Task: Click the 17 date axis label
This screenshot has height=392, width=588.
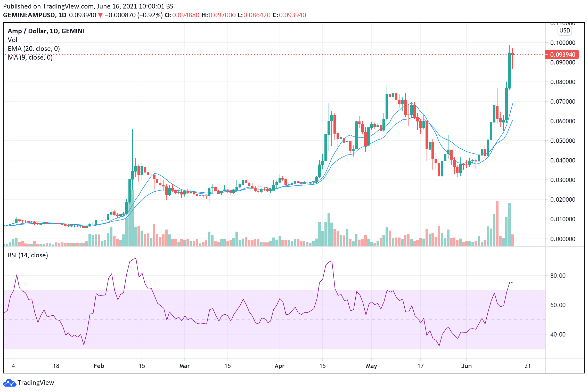Action: (x=421, y=366)
